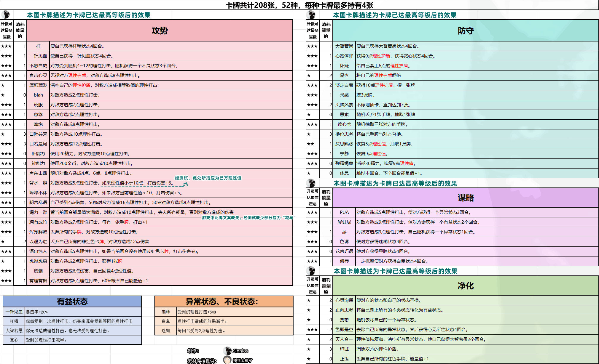Select the 心灵沟通 card cell
The image size is (599, 364).
tap(344, 300)
